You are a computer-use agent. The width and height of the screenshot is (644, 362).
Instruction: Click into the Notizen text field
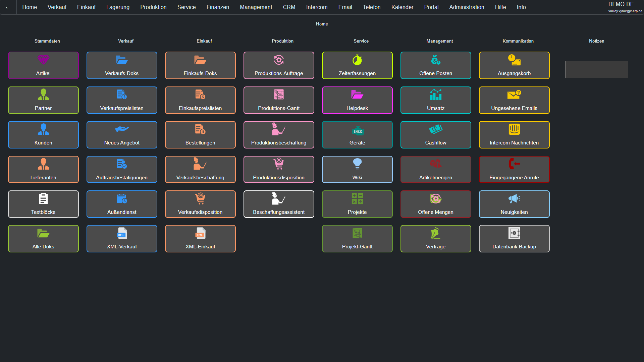596,69
